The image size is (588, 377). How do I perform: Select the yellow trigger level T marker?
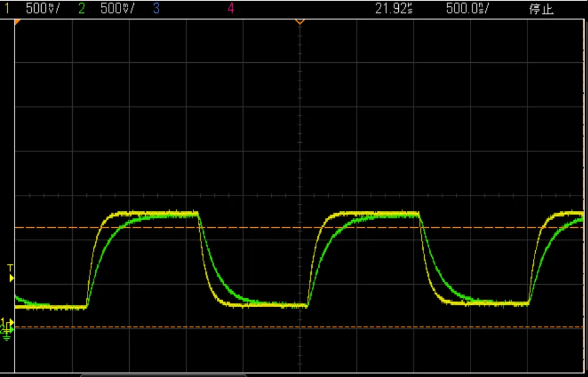(x=10, y=272)
